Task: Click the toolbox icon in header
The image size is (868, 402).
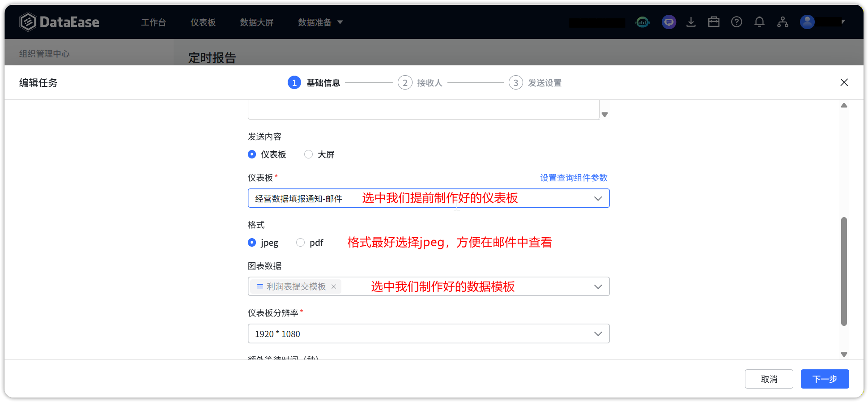Action: pos(714,22)
